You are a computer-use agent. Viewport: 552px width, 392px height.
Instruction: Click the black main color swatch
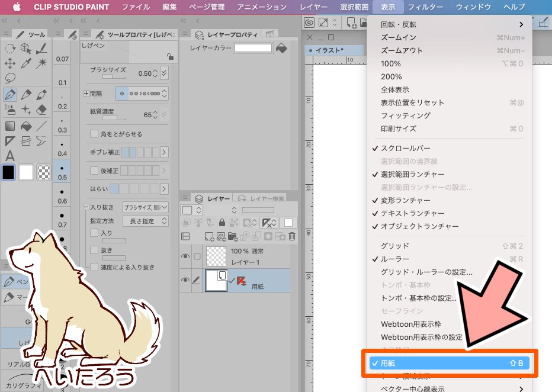point(9,172)
